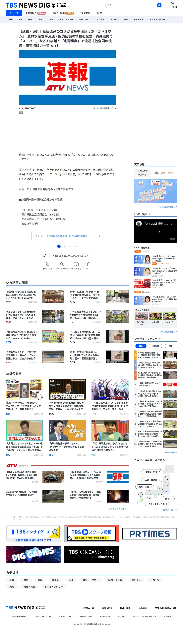Viewport: 183px width, 644px height.
Task: Click the ATV logo in the 青森テレビ section
Action: [x=12, y=465]
